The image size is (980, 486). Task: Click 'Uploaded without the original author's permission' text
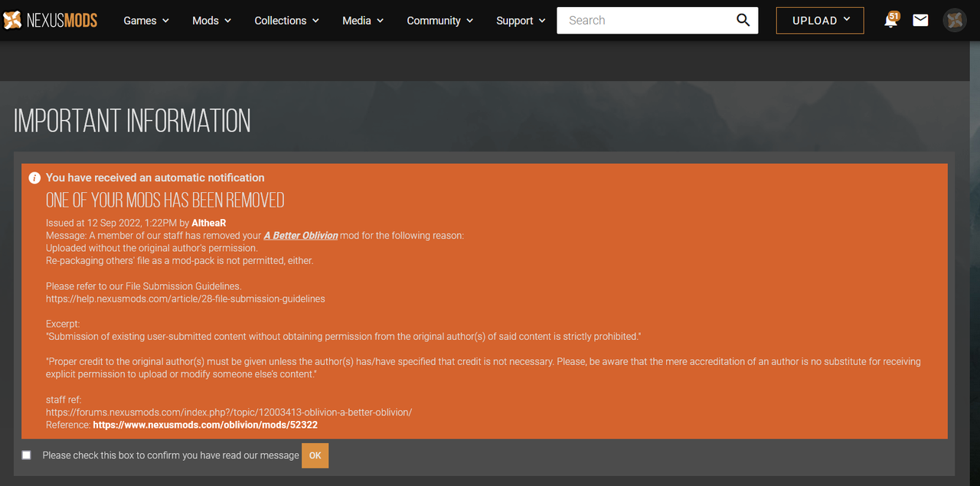click(x=152, y=248)
